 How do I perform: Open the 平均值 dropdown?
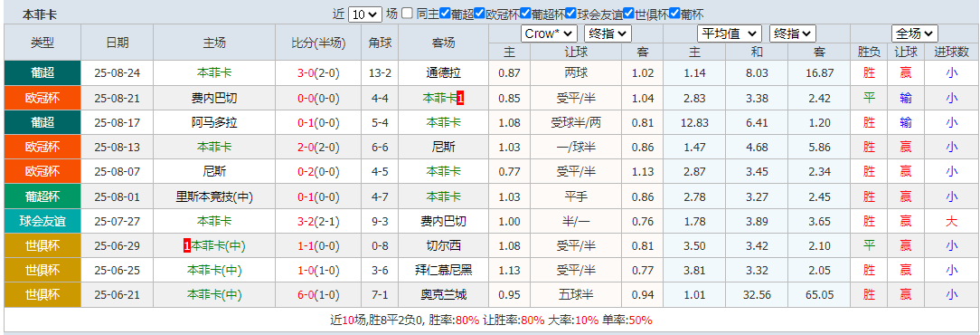(x=730, y=33)
